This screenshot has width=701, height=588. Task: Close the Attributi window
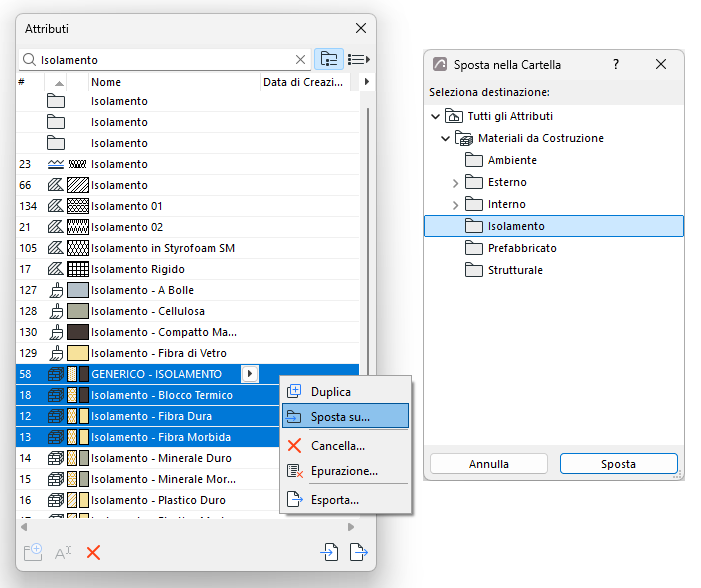pyautogui.click(x=361, y=28)
